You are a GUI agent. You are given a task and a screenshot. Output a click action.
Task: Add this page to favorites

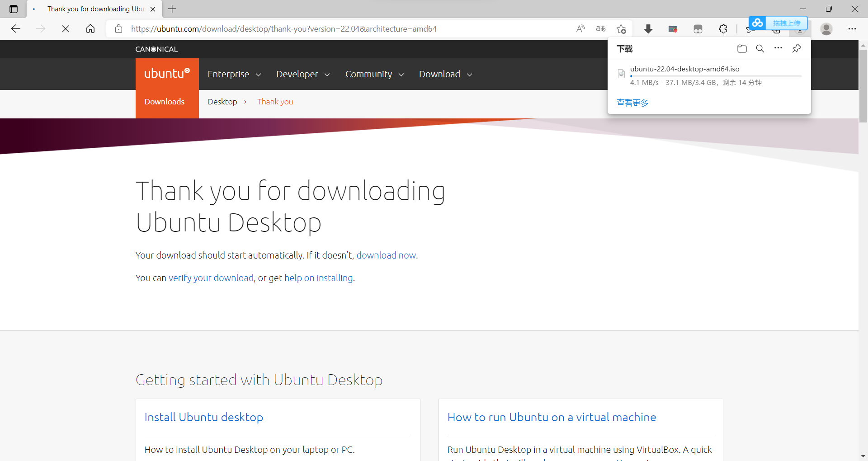coord(621,29)
